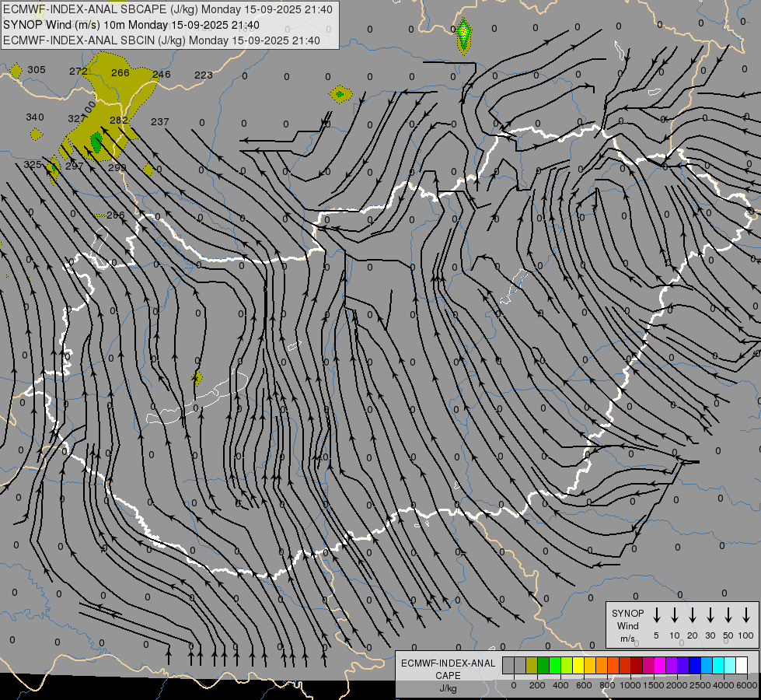Click the 6000 tick label on CAPE scale

(746, 685)
